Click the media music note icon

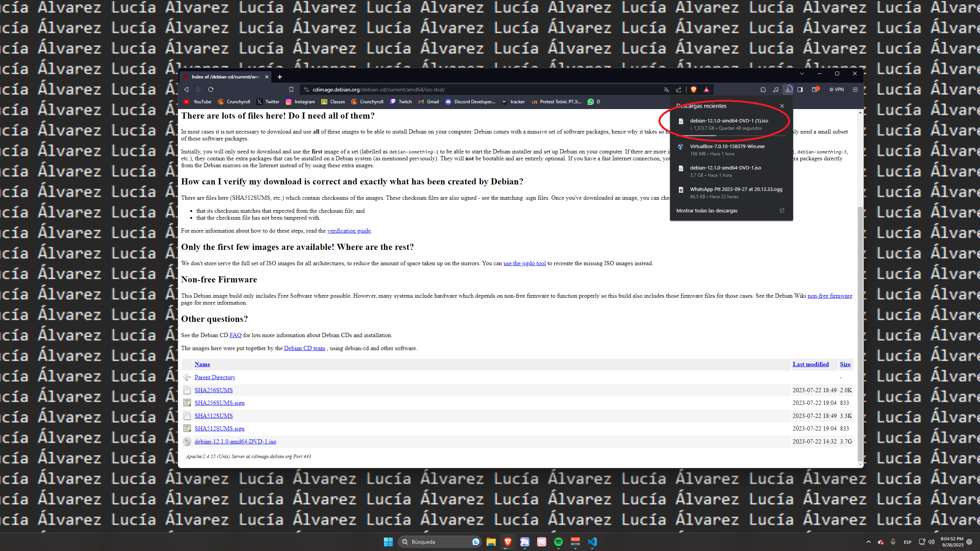click(x=776, y=90)
